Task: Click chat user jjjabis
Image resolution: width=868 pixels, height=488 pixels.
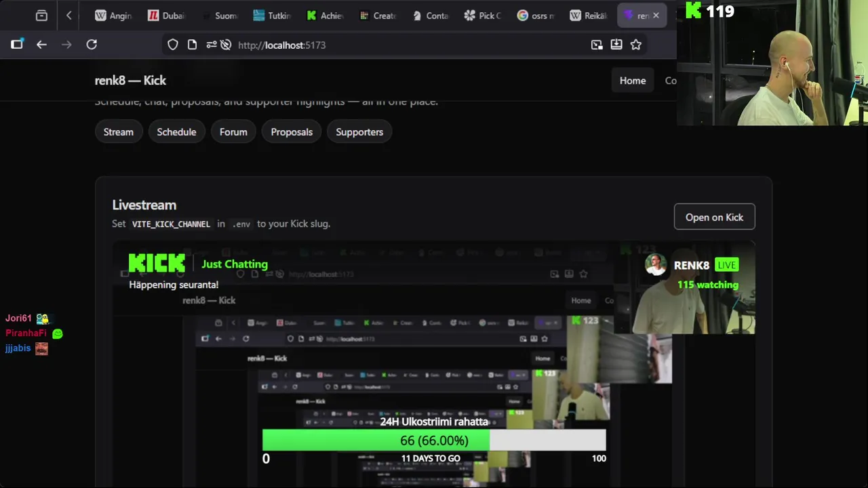Action: 18,348
